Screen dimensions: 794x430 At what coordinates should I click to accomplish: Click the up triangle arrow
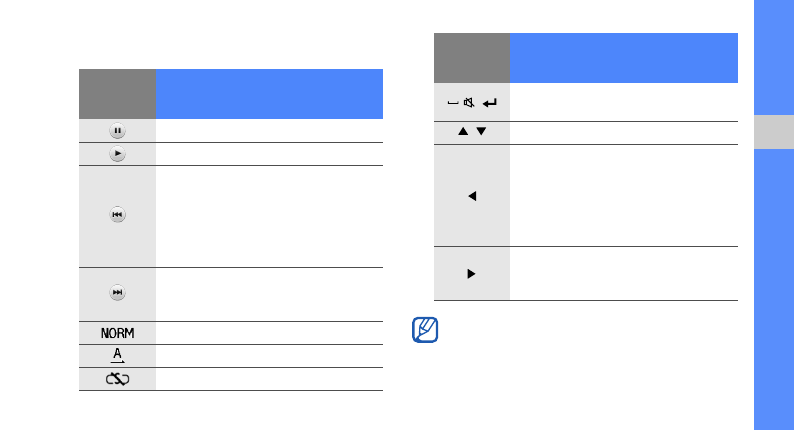click(463, 133)
